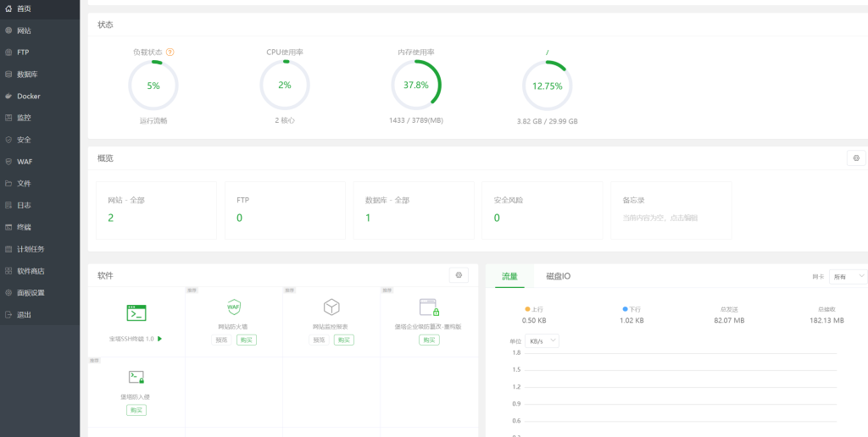
Task: Launch the 宝塔SSH终端 terminal icon
Action: [136, 313]
